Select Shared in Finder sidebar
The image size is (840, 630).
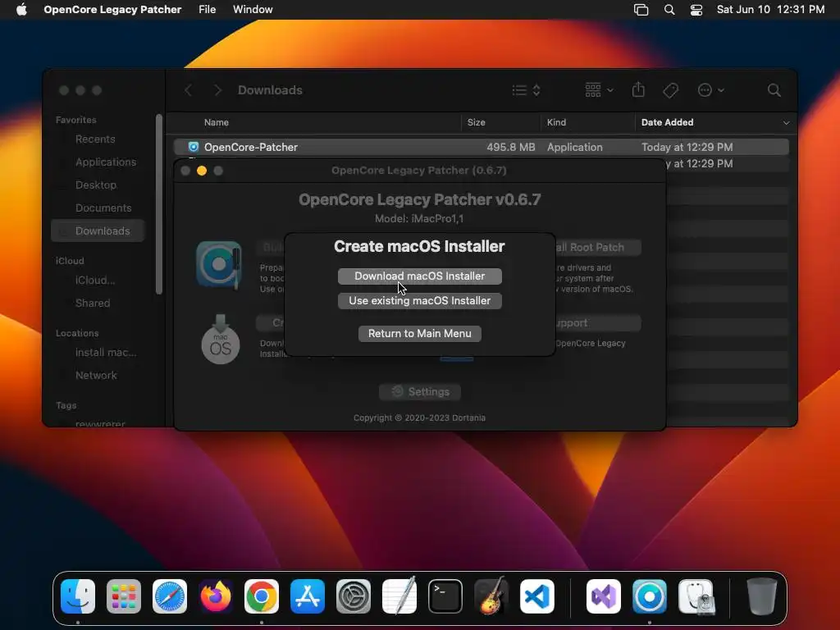coord(92,304)
